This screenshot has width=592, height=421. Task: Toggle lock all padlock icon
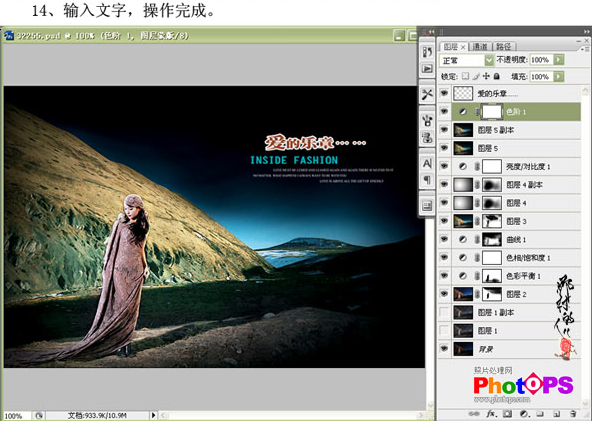(497, 76)
